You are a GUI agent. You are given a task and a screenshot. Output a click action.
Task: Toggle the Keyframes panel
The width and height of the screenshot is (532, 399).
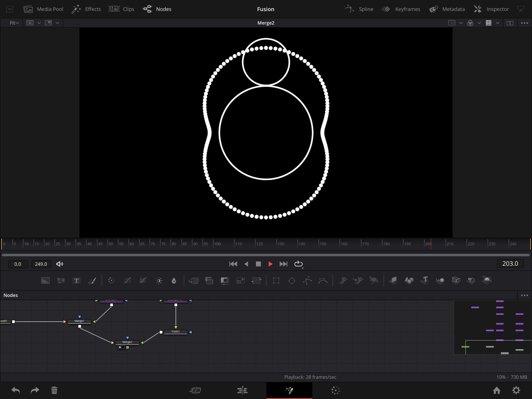click(401, 9)
